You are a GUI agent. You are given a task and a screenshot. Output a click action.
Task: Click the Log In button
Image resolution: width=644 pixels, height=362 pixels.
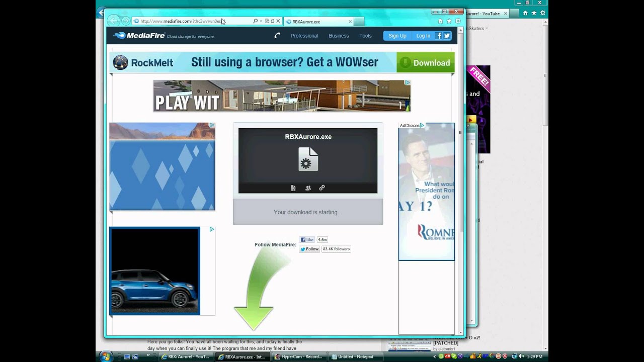423,36
